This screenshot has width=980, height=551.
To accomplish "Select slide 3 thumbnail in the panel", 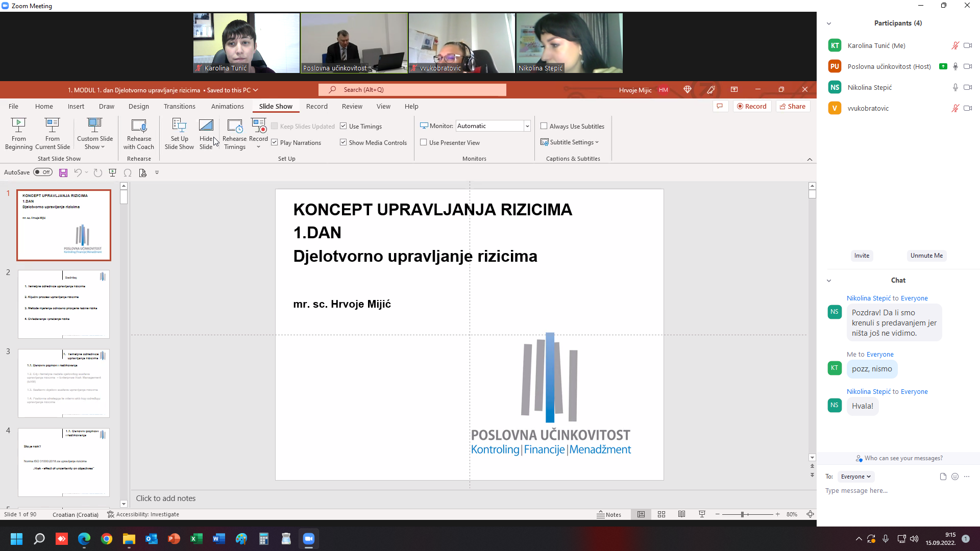I will pos(64,383).
